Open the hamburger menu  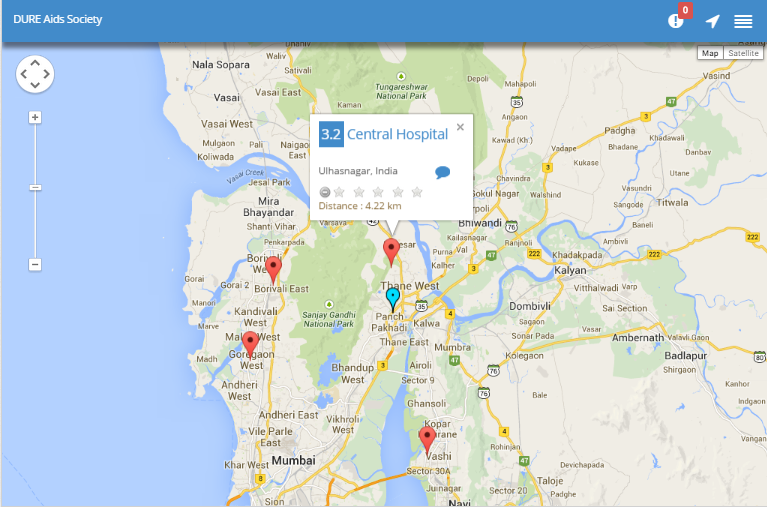[743, 22]
